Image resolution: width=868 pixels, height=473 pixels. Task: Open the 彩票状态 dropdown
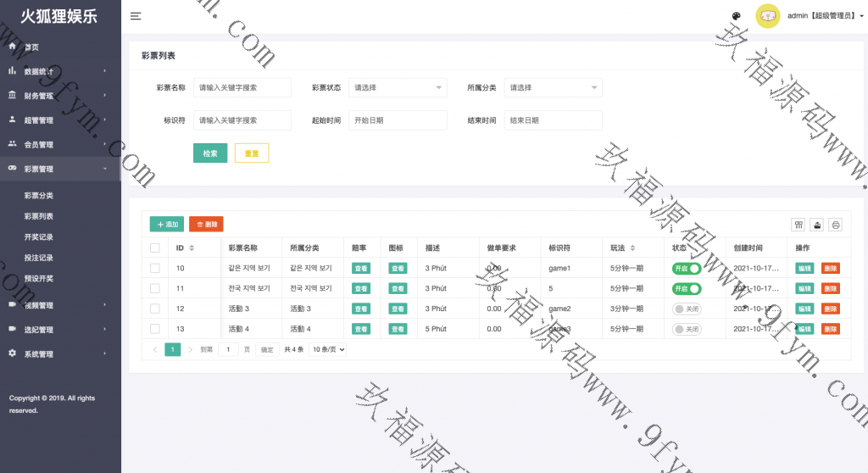click(x=398, y=87)
